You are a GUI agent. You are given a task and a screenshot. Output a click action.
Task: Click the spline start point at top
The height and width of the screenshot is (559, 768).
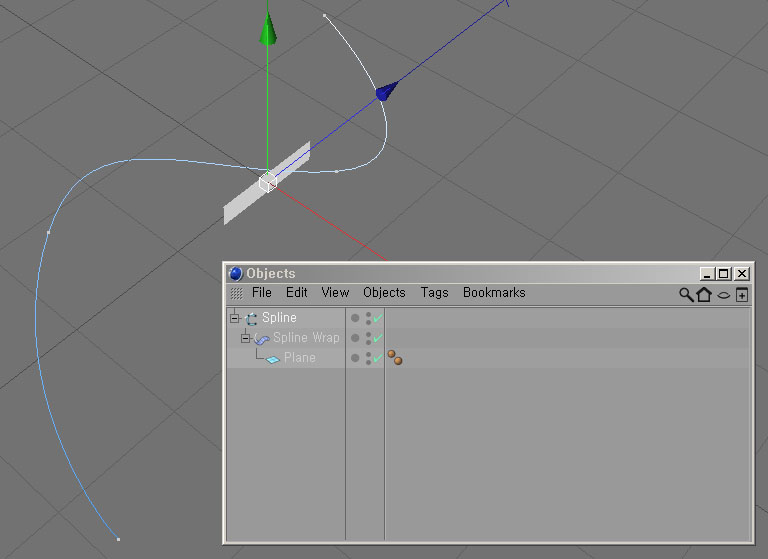click(x=325, y=16)
